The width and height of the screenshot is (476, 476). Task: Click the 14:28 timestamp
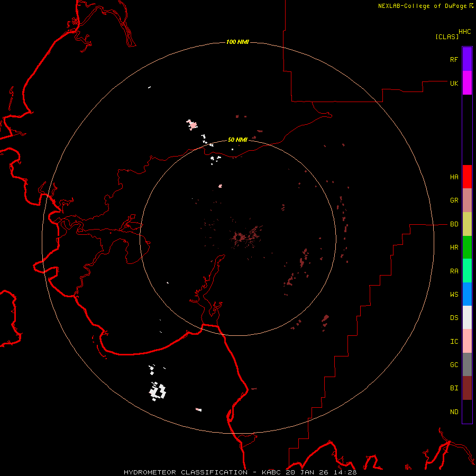pos(346,472)
